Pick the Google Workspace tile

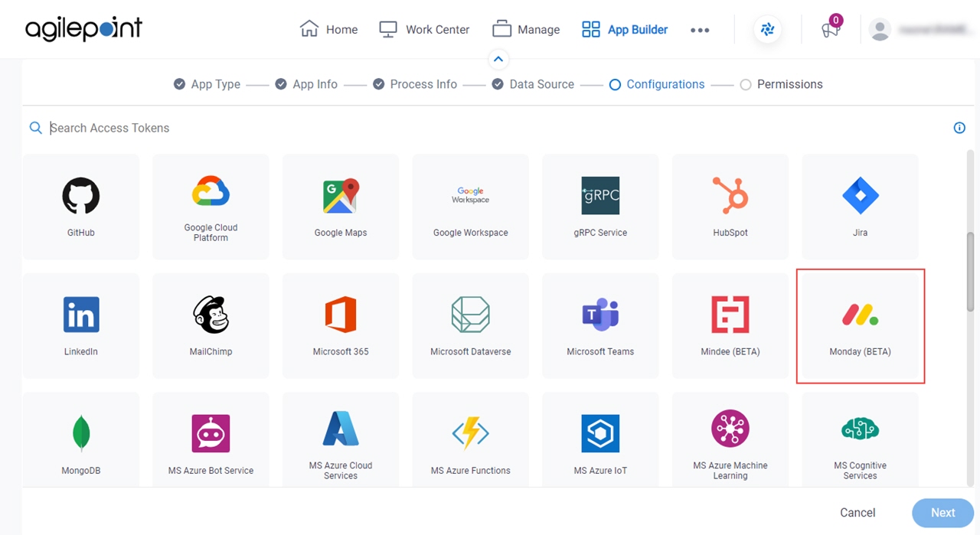[470, 207]
